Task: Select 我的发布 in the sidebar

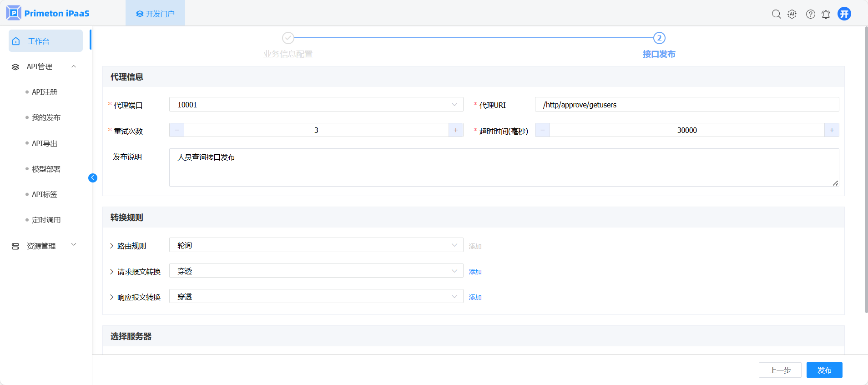Action: (46, 117)
